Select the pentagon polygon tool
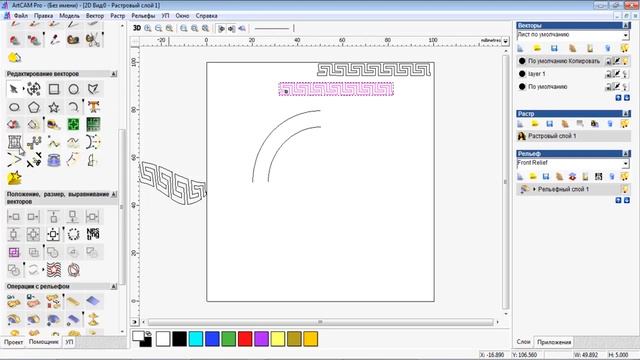This screenshot has height=360, width=640. (34, 107)
